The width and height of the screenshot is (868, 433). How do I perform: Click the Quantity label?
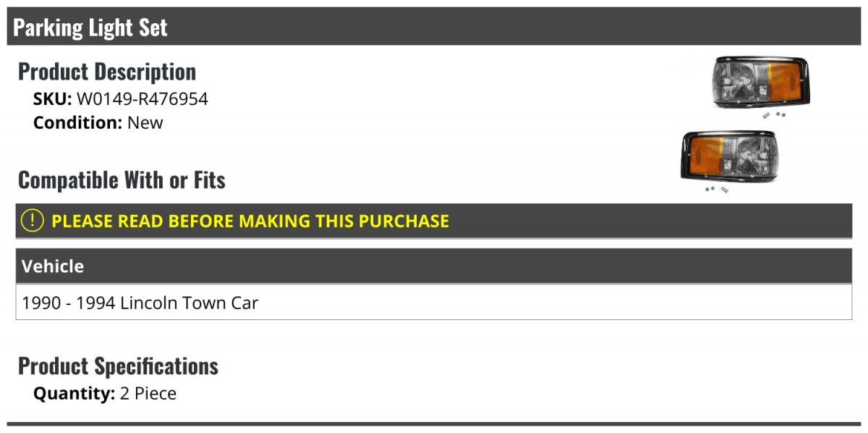74,393
